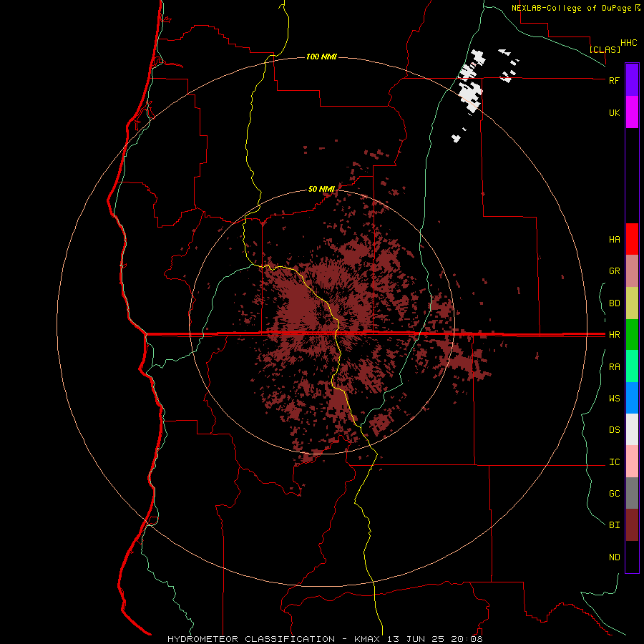Click the 'HHC' product code text
The image size is (644, 644).
[628, 42]
